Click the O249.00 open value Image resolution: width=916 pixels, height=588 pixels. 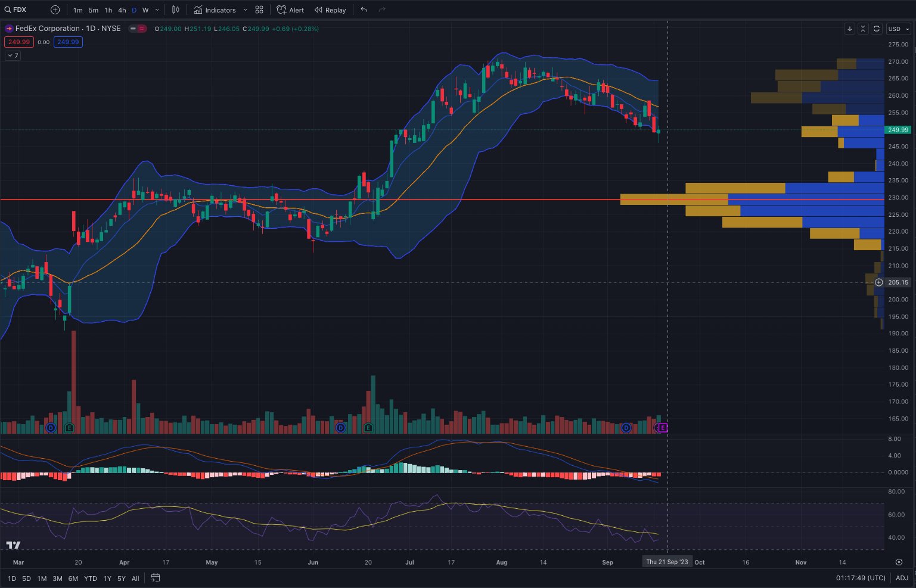[168, 29]
